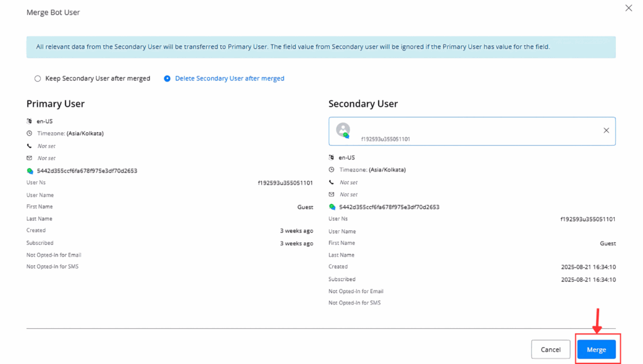The image size is (643, 364).
Task: Click the Merge button
Action: pyautogui.click(x=596, y=350)
